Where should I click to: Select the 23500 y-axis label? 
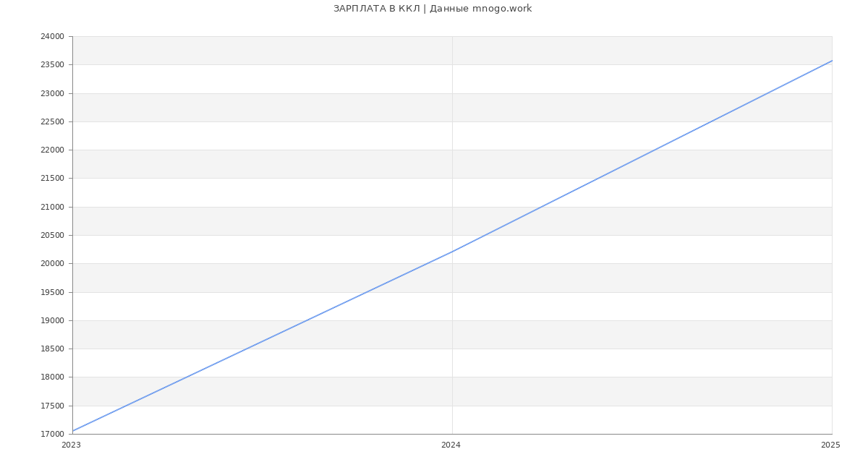pyautogui.click(x=52, y=65)
